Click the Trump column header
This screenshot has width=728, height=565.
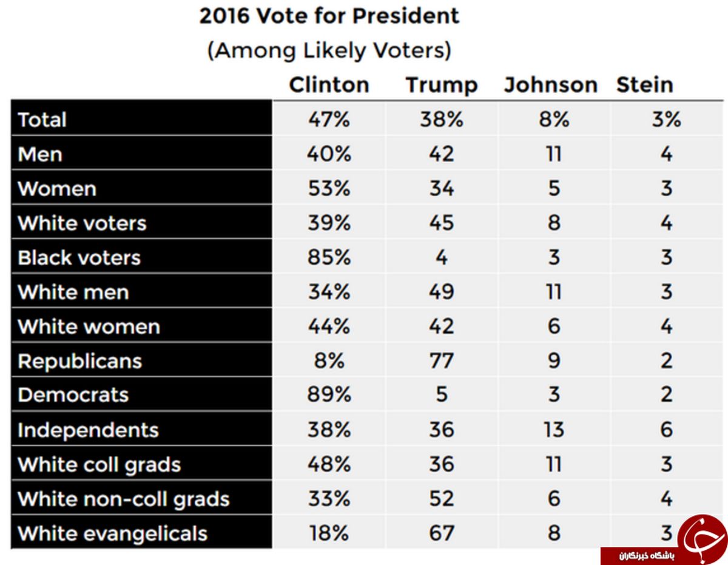(442, 84)
